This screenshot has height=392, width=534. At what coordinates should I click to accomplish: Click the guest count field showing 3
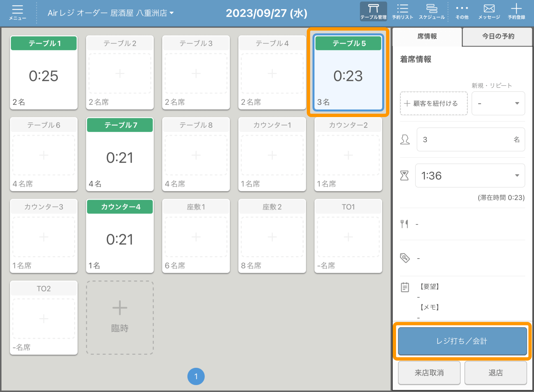(x=471, y=140)
